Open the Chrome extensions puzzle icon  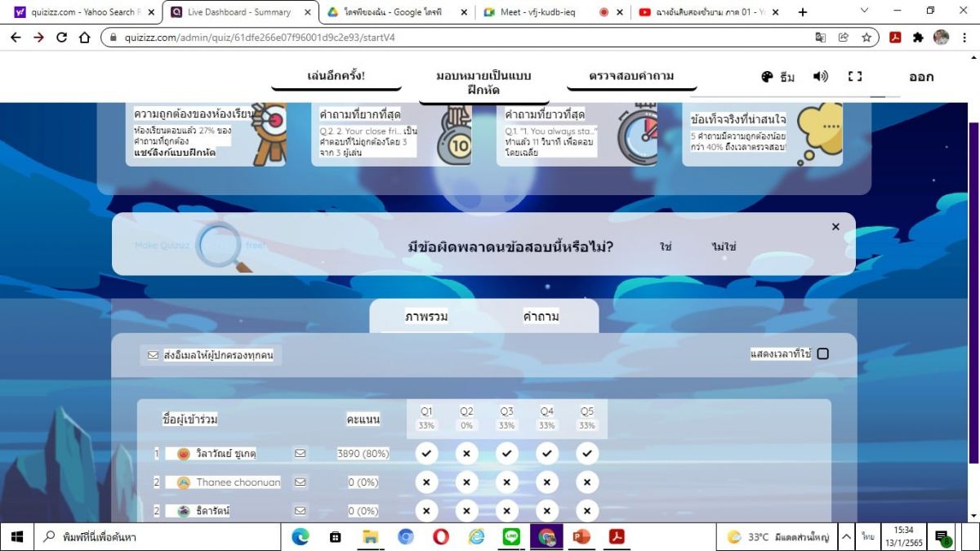tap(918, 38)
